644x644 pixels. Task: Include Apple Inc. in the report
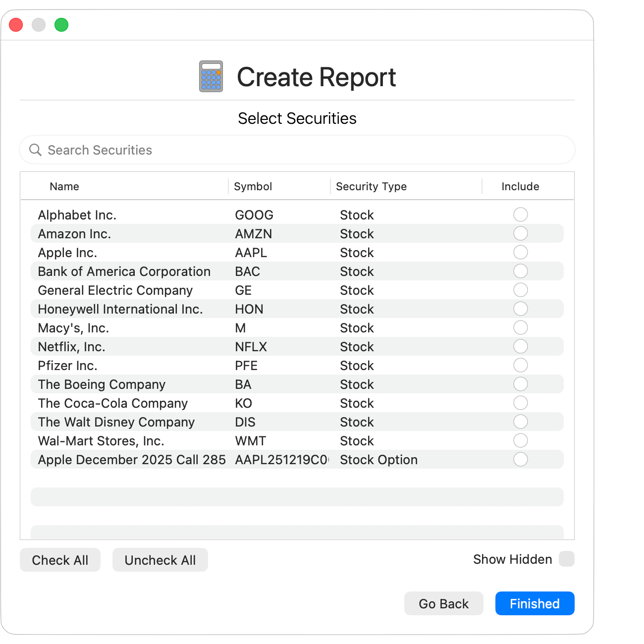pyautogui.click(x=520, y=252)
